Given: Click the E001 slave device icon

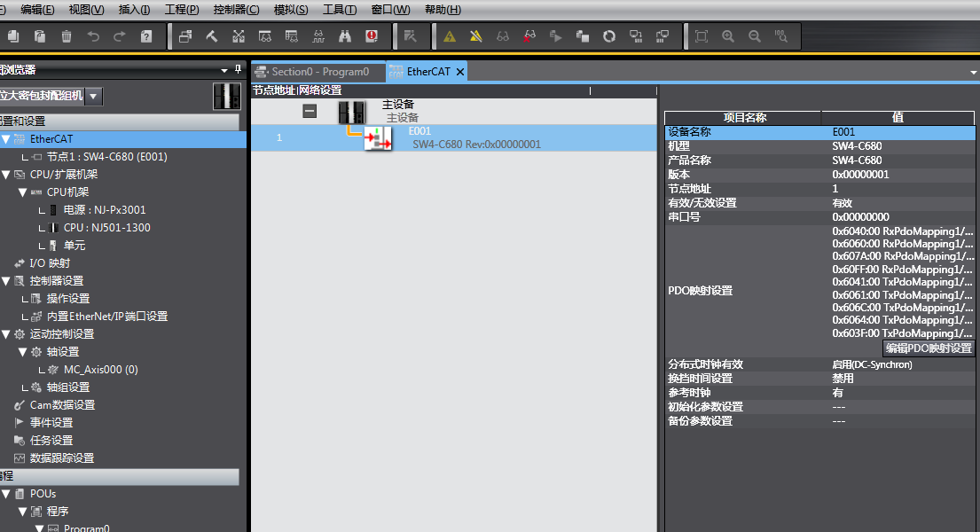Looking at the screenshot, I should tap(379, 137).
